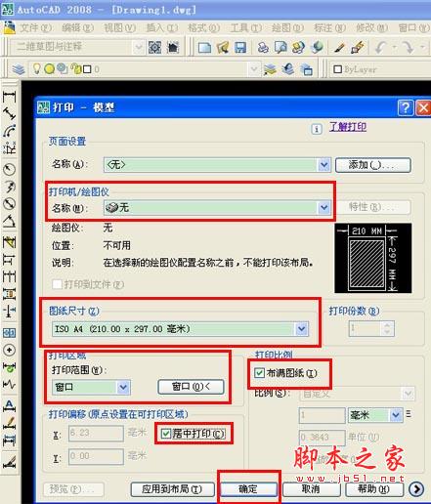Screen dimensions: 431x504
Task: Select the Linear Dimension tool
Action: 9,97
